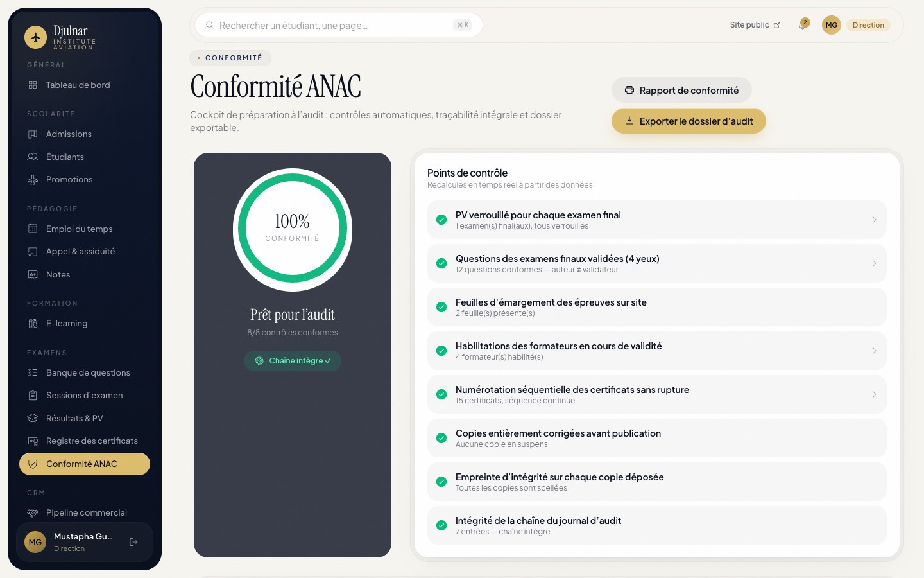
Task: Open the Notes page
Action: tap(85, 274)
